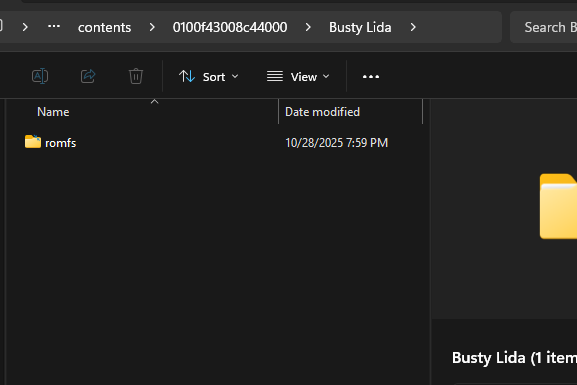Click the View lines icon
Viewport: 577px width, 385px height.
275,76
